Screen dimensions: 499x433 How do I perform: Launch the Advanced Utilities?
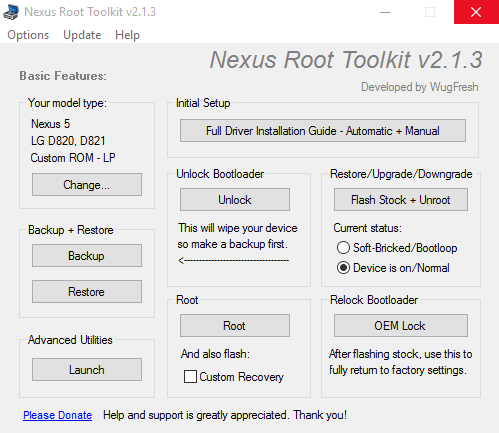point(87,370)
